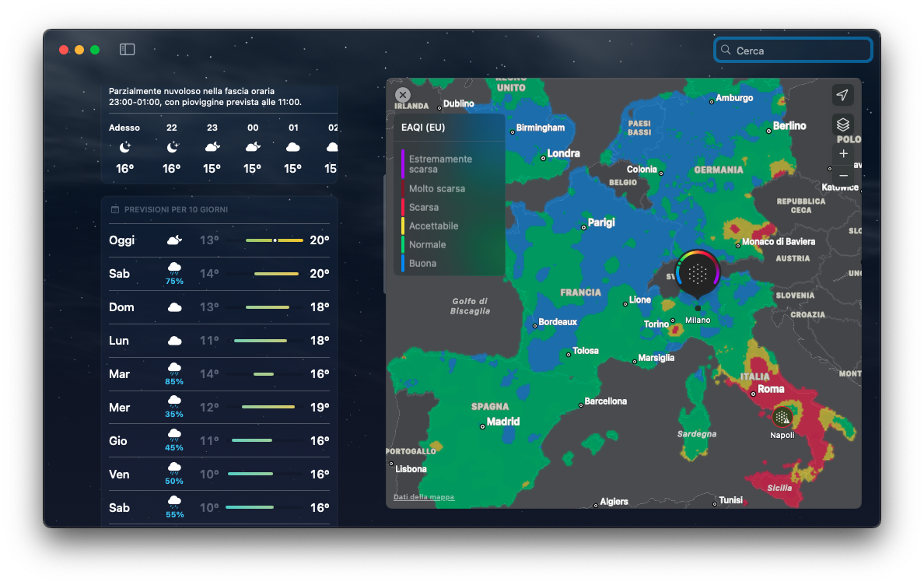Screen dimensions: 924x585
Task: Click the Estremamente scarsa legend entry
Action: pos(440,164)
